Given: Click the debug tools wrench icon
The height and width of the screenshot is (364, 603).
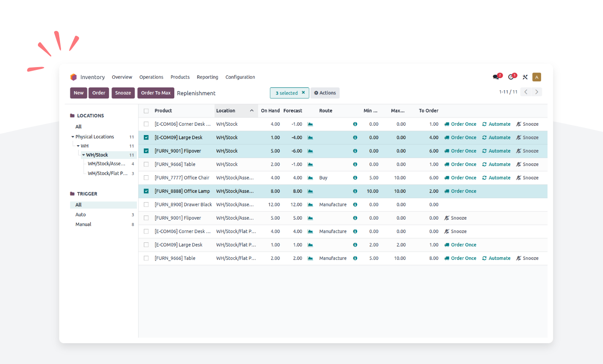Looking at the screenshot, I should (525, 77).
